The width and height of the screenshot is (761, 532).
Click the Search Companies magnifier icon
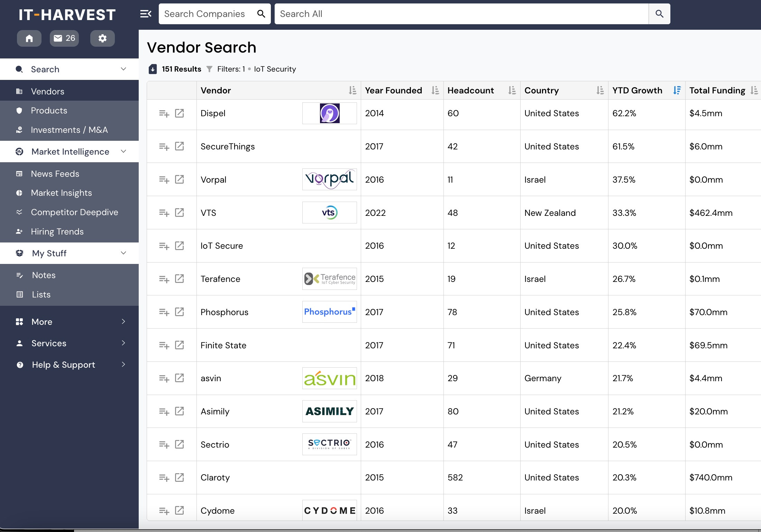261,14
